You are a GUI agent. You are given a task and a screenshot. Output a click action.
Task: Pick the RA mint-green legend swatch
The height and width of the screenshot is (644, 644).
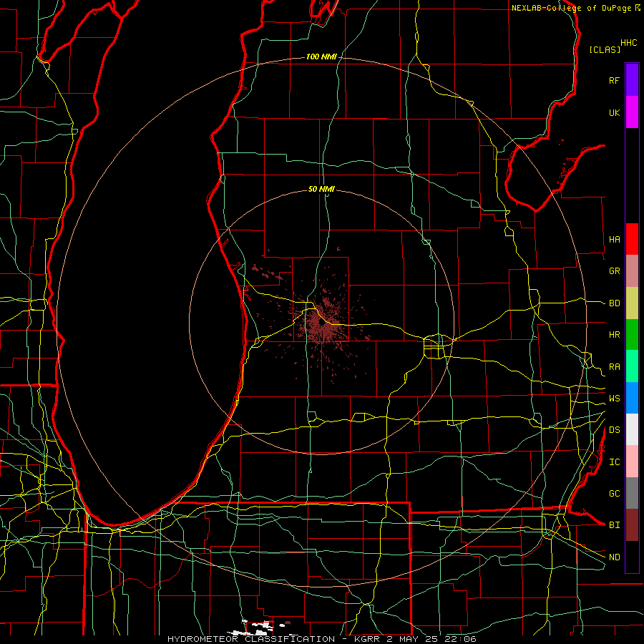[x=632, y=366]
